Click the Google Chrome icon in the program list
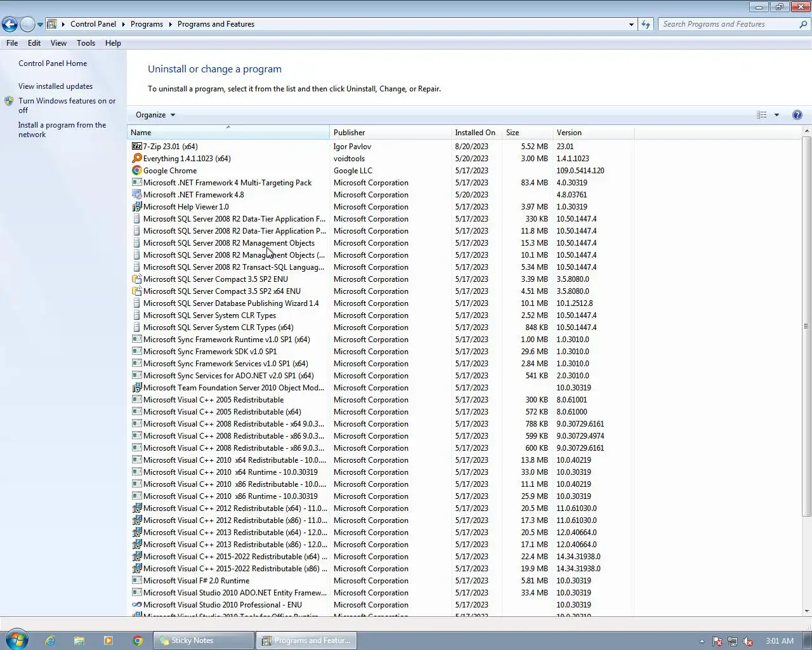 pyautogui.click(x=136, y=171)
